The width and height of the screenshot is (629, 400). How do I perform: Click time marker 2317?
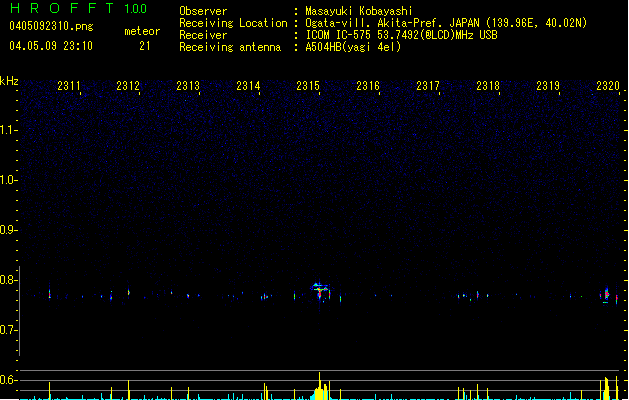[428, 86]
